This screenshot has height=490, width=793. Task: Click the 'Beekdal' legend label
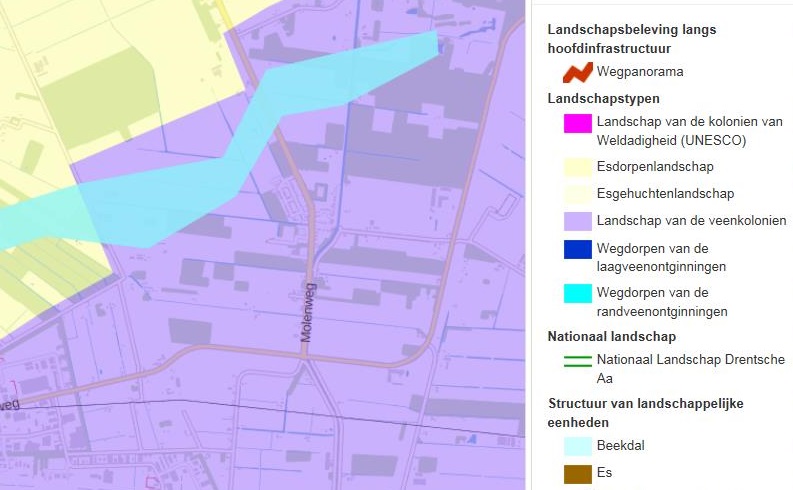coord(621,446)
